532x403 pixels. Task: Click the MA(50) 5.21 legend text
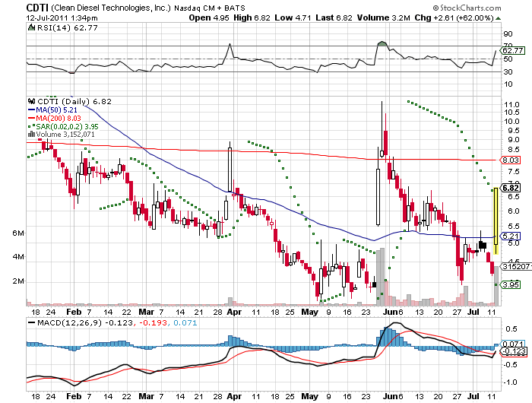tap(57, 110)
